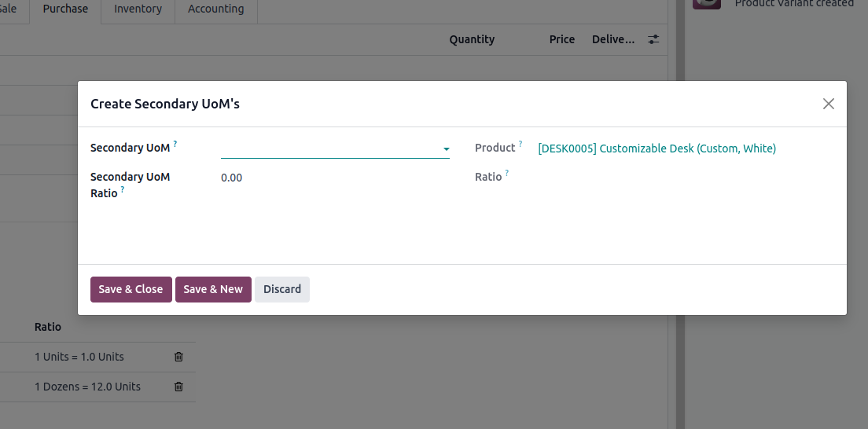
Task: Sort by the Price column header
Action: [x=561, y=39]
